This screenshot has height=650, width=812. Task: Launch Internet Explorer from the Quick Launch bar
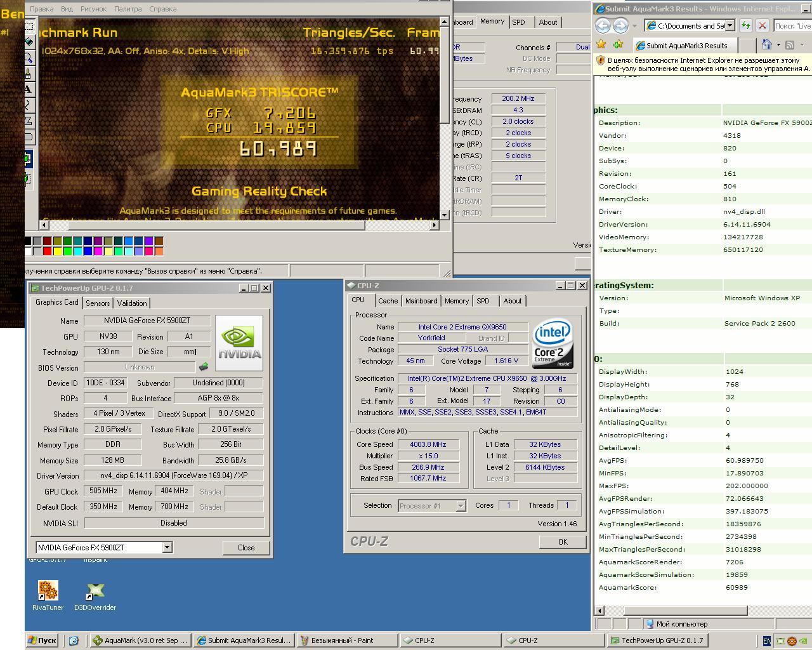74,640
